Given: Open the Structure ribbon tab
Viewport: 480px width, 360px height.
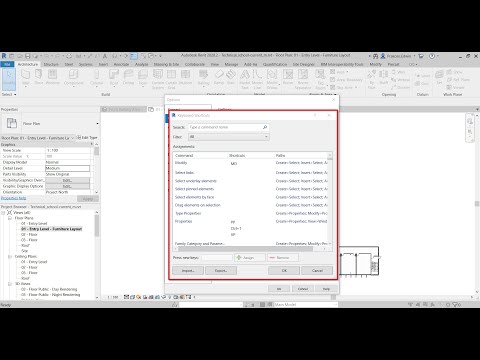Looking at the screenshot, I should (x=51, y=64).
